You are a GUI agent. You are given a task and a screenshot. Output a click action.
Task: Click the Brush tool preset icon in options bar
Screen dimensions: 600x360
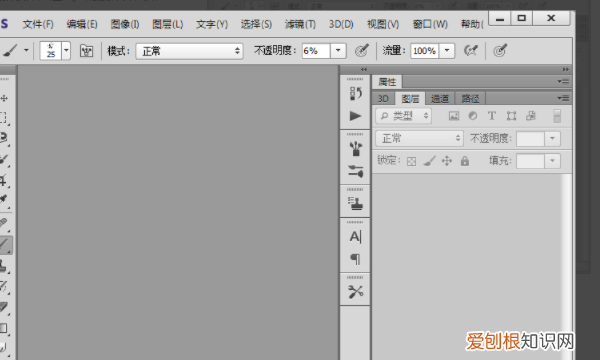coord(10,50)
